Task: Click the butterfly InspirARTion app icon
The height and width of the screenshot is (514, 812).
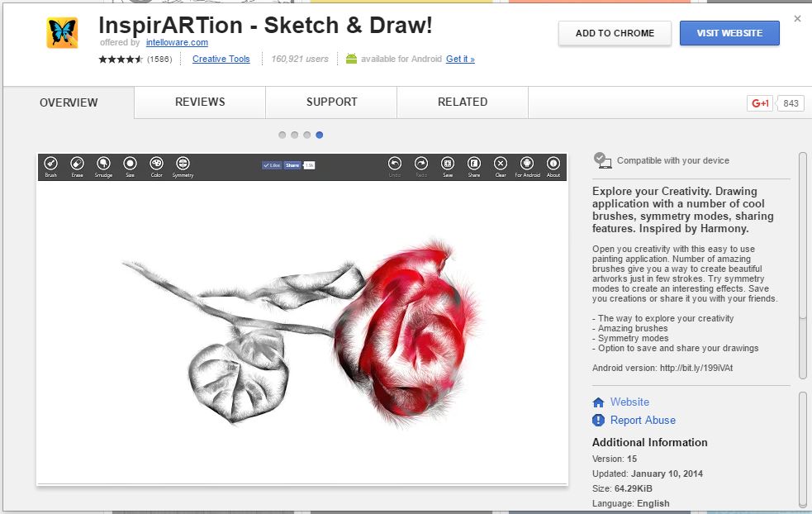Action: (x=62, y=33)
